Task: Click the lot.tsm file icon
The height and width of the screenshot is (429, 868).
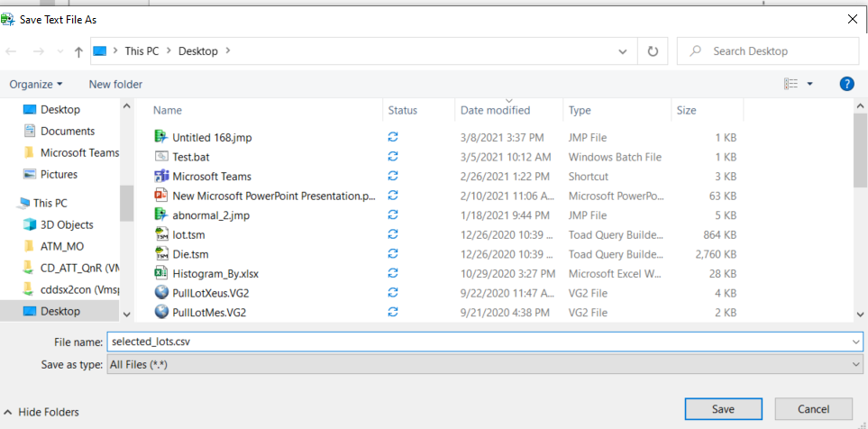Action: point(161,234)
